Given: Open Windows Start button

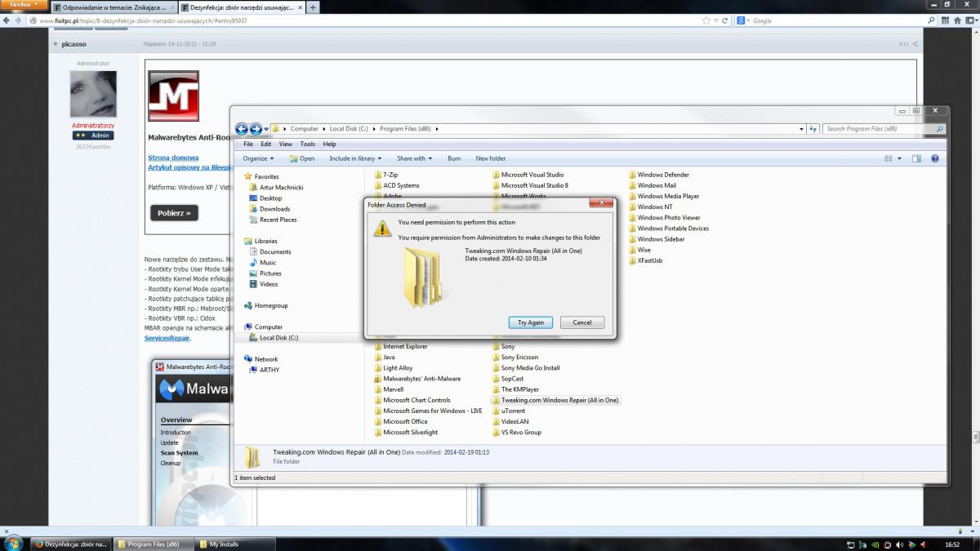Looking at the screenshot, I should pyautogui.click(x=13, y=543).
